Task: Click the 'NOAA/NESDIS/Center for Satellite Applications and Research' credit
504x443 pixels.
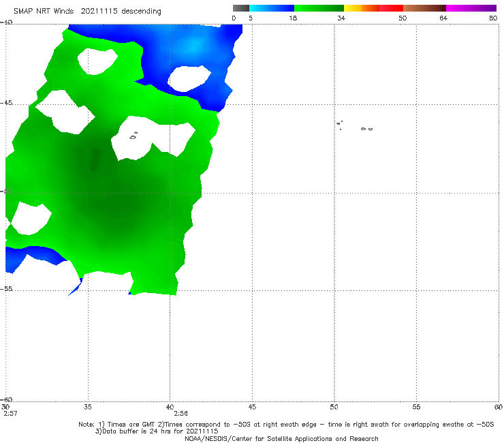Action: coord(281,438)
